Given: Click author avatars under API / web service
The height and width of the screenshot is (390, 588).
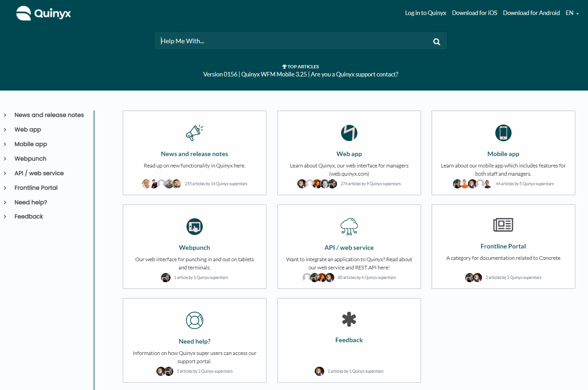Looking at the screenshot, I should pos(318,278).
